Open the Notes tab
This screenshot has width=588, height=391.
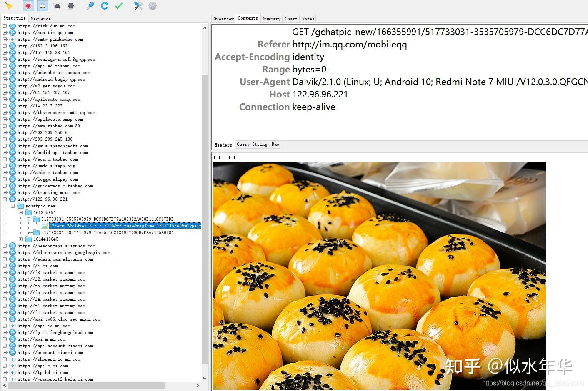(x=308, y=19)
